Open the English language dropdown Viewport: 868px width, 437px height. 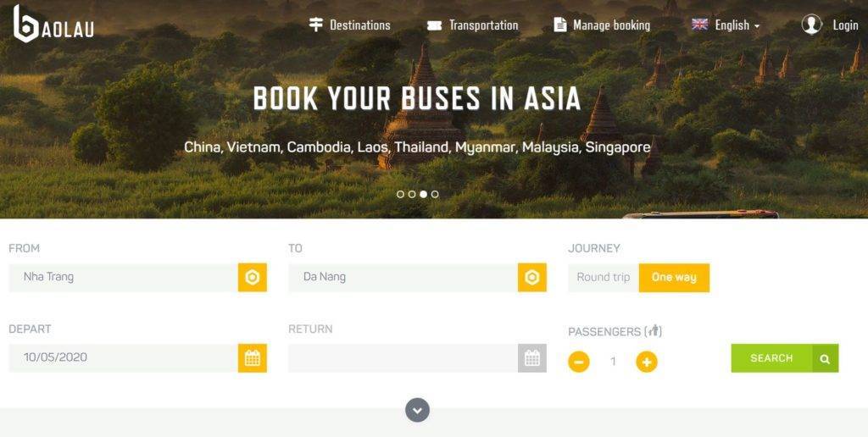(726, 25)
